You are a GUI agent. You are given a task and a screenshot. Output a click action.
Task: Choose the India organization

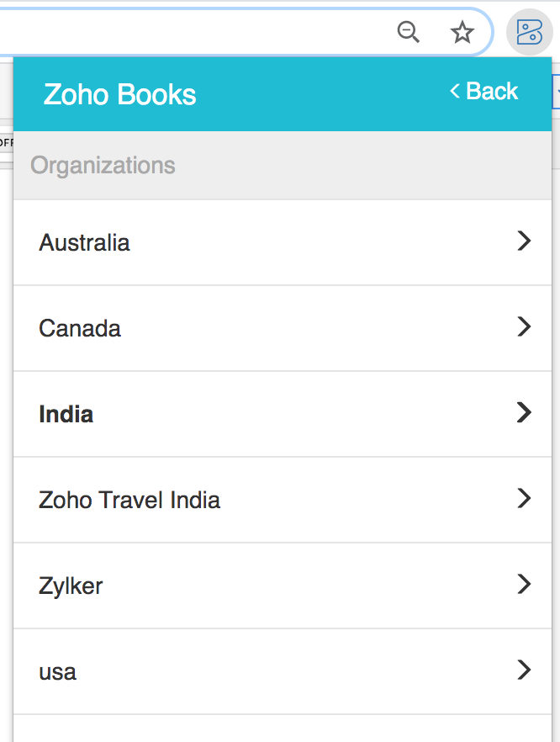[x=66, y=414]
